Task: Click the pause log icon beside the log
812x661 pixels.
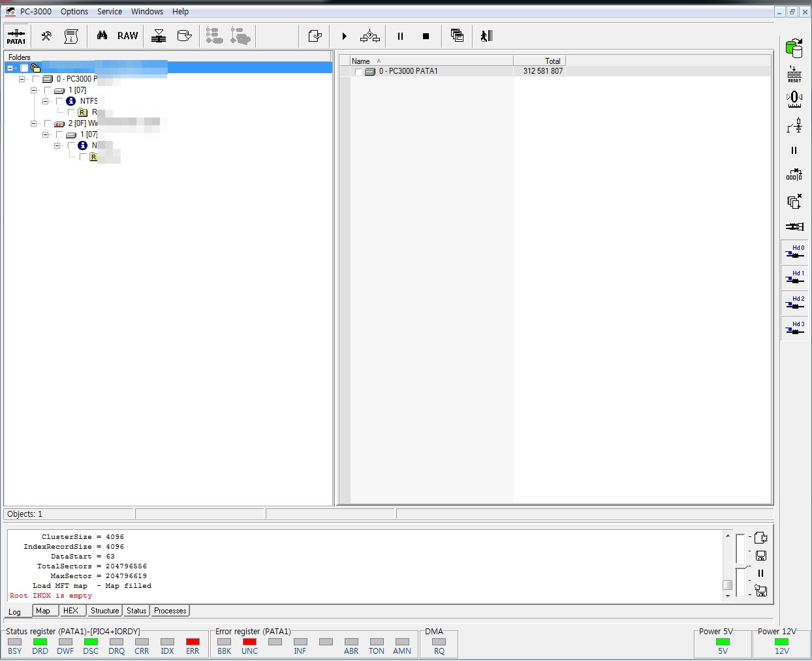Action: pos(760,574)
